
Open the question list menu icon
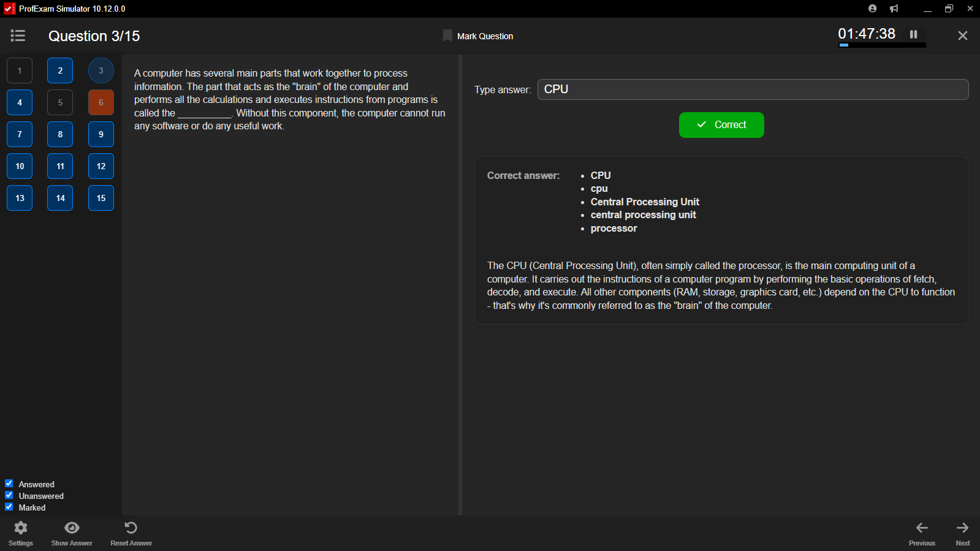coord(18,36)
